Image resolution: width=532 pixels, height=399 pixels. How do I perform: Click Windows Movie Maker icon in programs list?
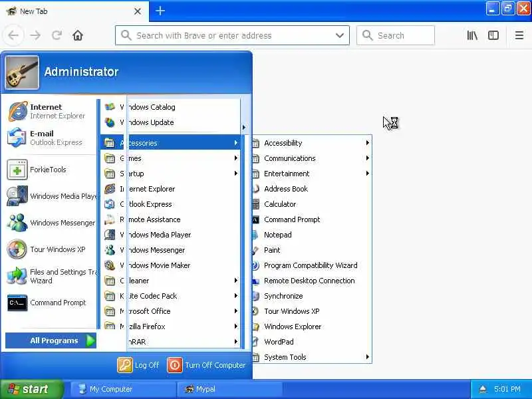pyautogui.click(x=110, y=265)
